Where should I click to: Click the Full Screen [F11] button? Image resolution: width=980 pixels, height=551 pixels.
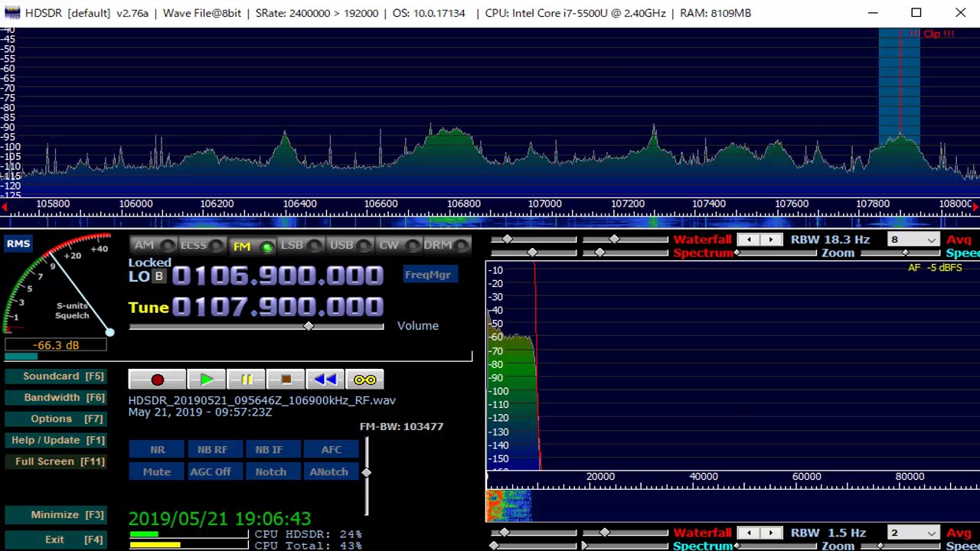55,461
